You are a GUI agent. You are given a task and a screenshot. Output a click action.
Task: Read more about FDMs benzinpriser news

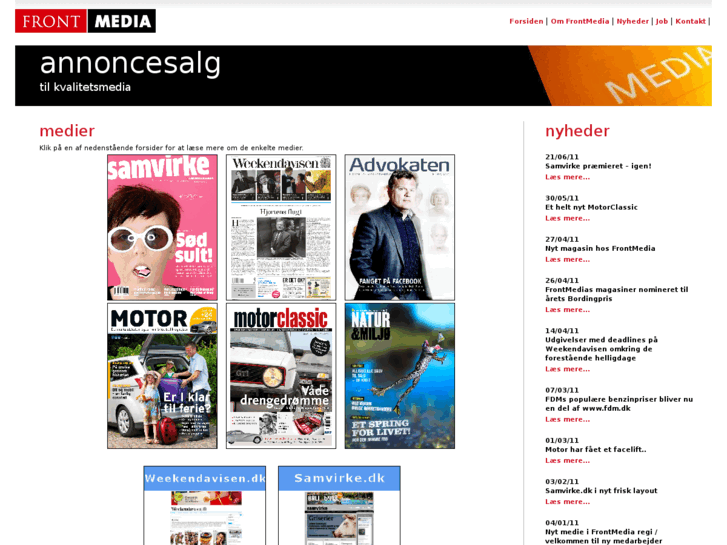pos(568,419)
